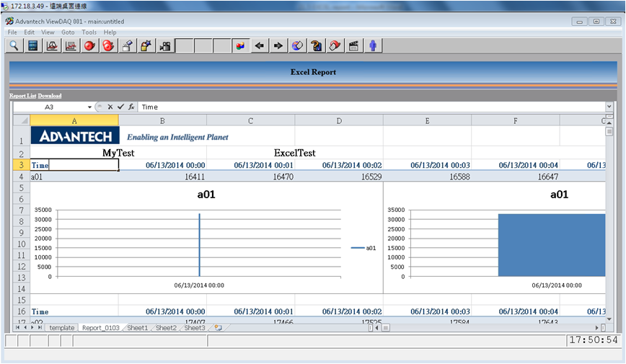The height and width of the screenshot is (364, 626).
Task: Open the blue server list toolbar icon
Action: point(33,46)
